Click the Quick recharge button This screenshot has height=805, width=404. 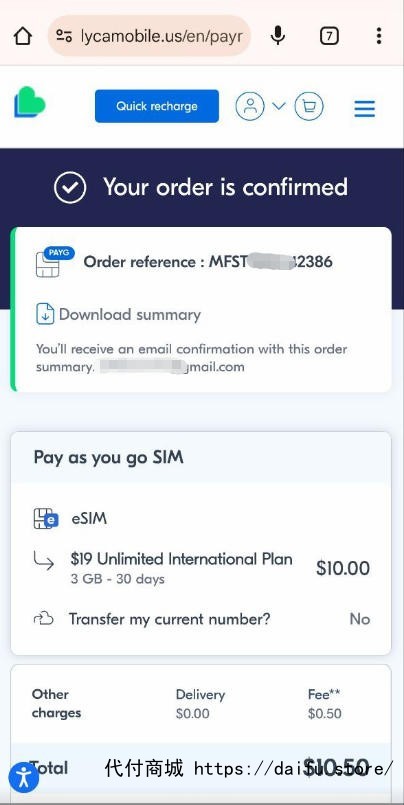point(157,106)
